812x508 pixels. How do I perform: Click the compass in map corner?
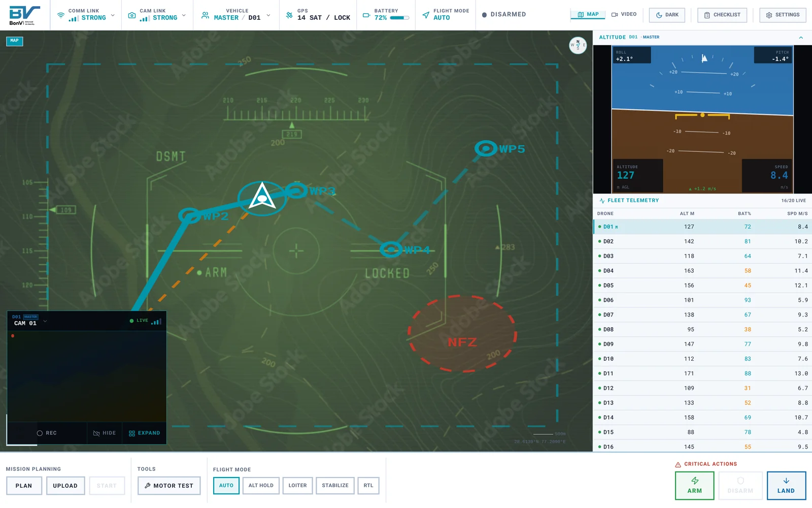(578, 45)
